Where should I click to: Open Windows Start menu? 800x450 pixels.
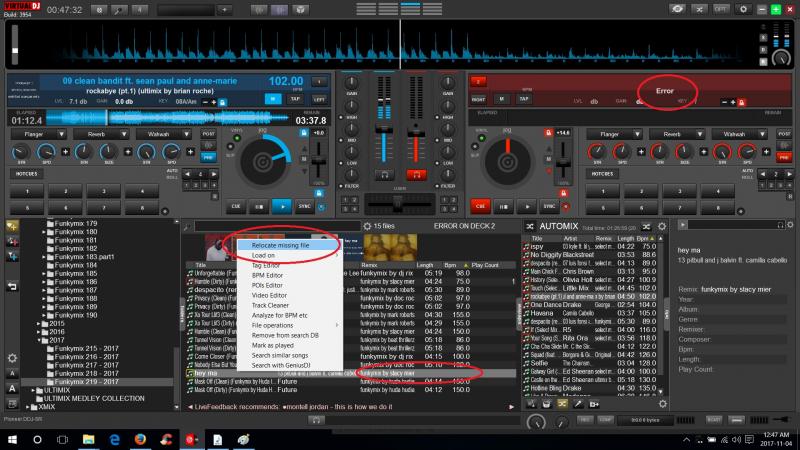click(x=12, y=439)
